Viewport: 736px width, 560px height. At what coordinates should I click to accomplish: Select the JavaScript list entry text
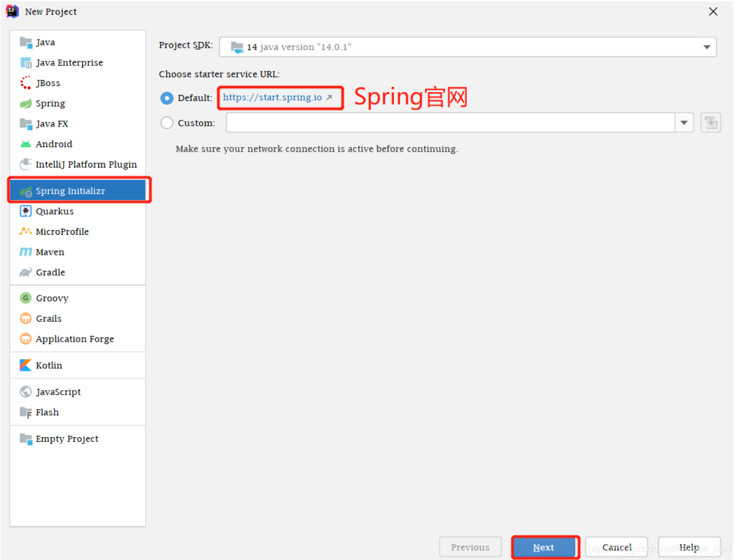58,392
